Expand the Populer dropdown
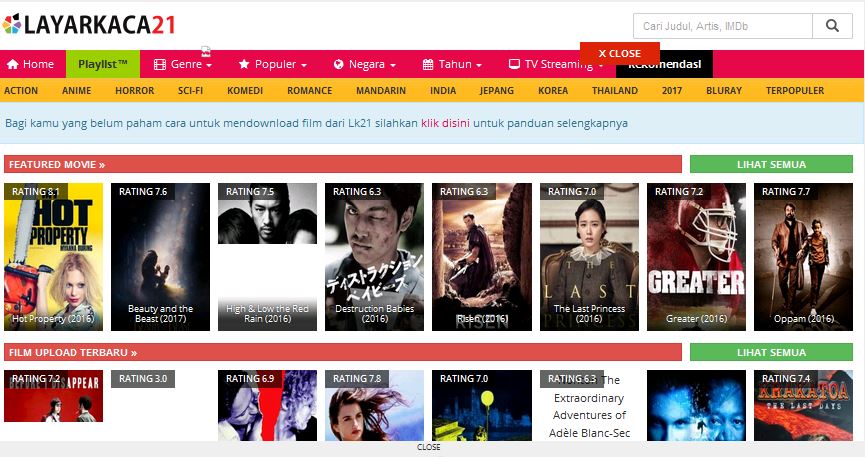This screenshot has width=865, height=457. pyautogui.click(x=273, y=64)
